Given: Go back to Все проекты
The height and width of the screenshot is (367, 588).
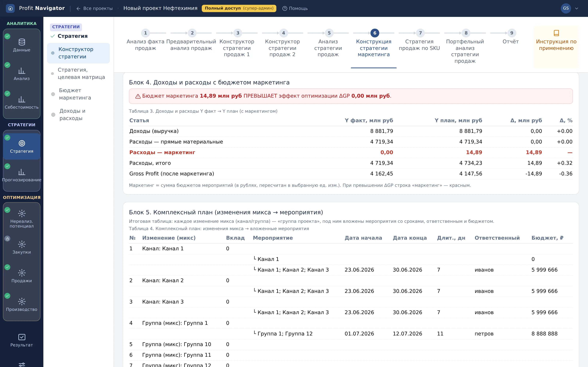Looking at the screenshot, I should click(94, 8).
